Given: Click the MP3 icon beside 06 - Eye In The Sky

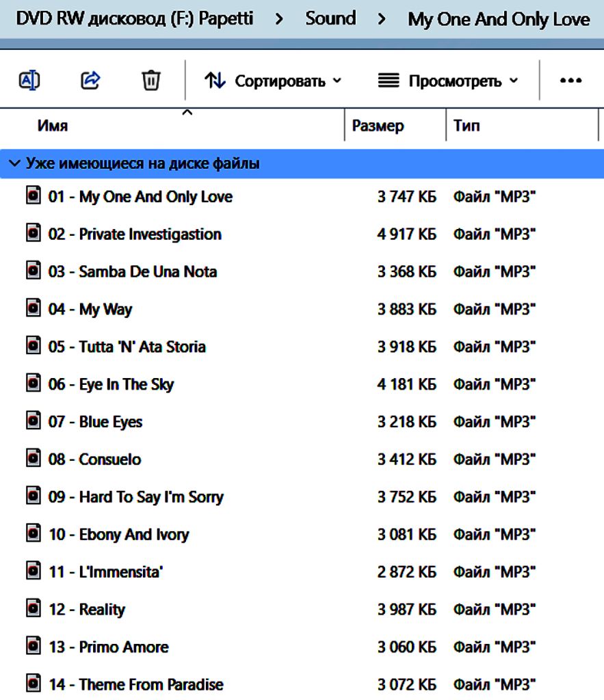Looking at the screenshot, I should (34, 383).
